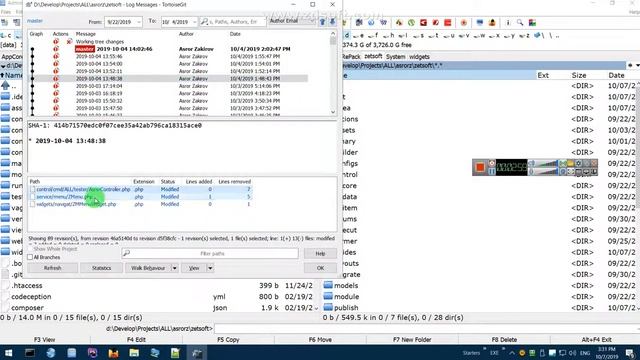Click the pause button in recorder widget

coord(492,171)
